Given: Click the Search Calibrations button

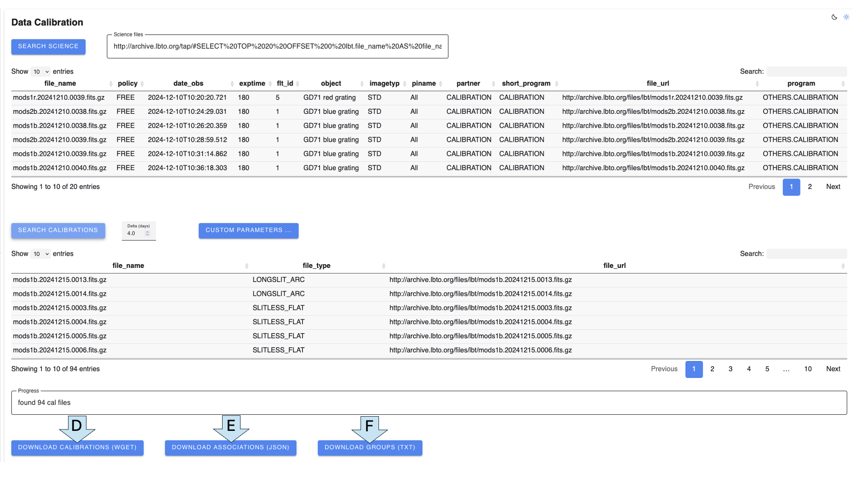Looking at the screenshot, I should [x=58, y=231].
